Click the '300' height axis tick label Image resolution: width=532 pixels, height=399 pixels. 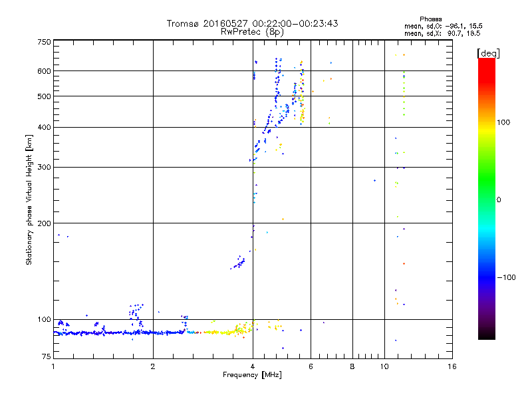[x=44, y=168]
